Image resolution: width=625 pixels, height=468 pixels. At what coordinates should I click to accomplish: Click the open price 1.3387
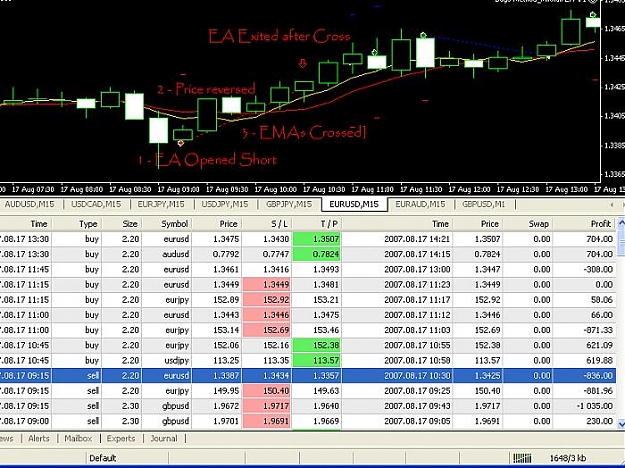[x=226, y=376]
